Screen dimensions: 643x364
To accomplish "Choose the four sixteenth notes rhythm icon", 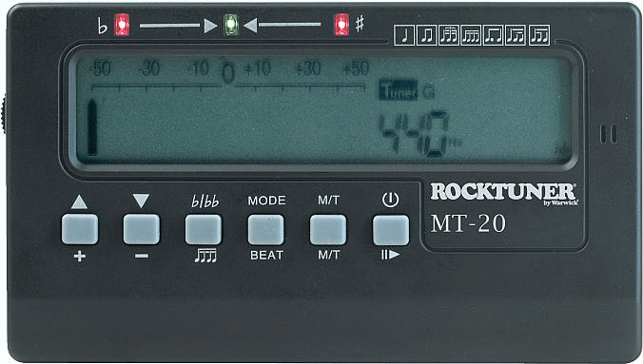I will (471, 35).
